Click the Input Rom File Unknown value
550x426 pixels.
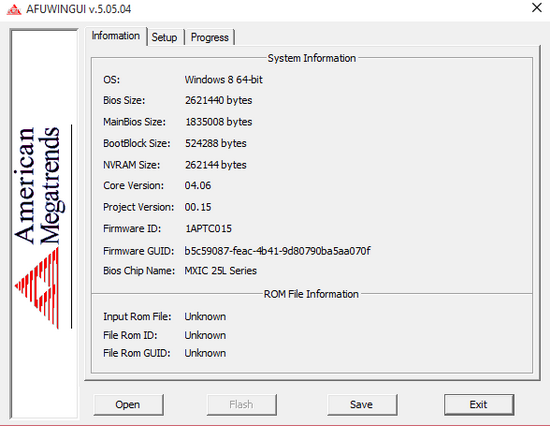coord(205,317)
